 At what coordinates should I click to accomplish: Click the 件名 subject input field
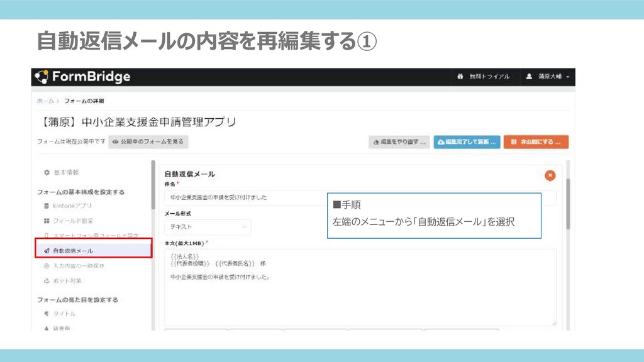(360, 197)
